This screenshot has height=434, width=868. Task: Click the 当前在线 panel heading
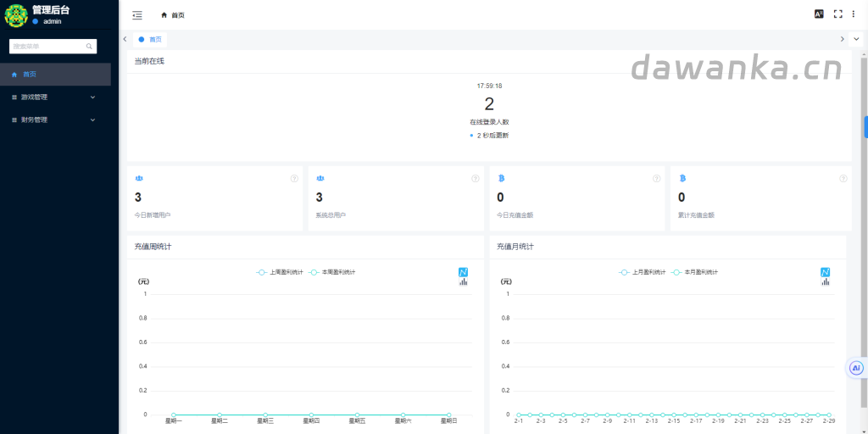149,61
